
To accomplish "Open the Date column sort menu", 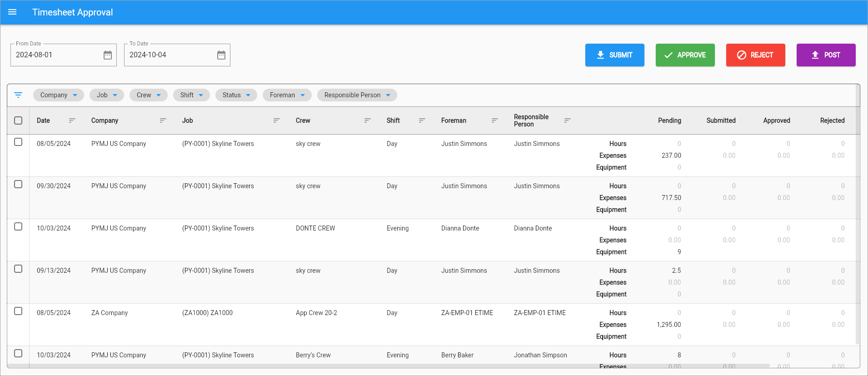I will (x=72, y=120).
